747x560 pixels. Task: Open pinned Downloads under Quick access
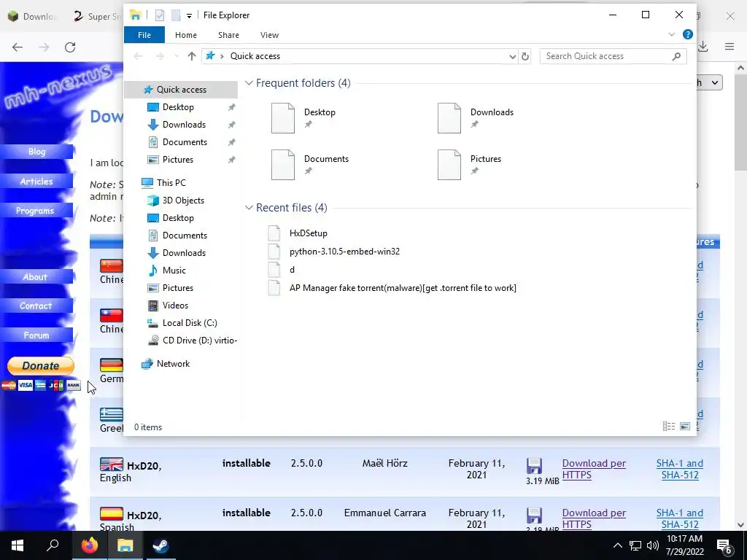point(184,125)
